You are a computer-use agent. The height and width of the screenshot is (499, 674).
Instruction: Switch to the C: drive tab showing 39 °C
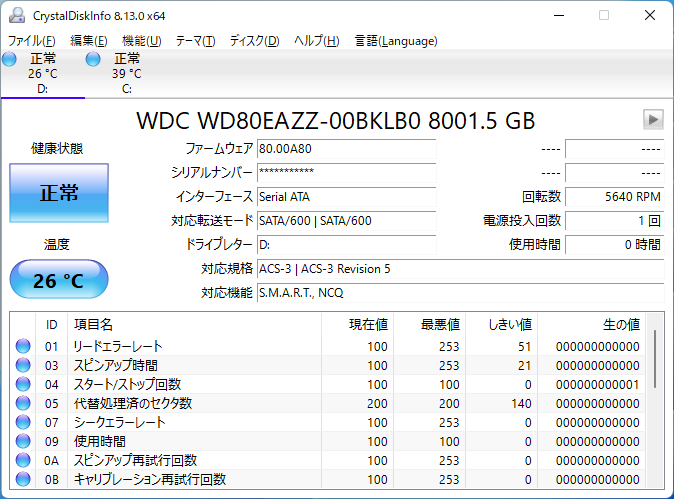(127, 73)
